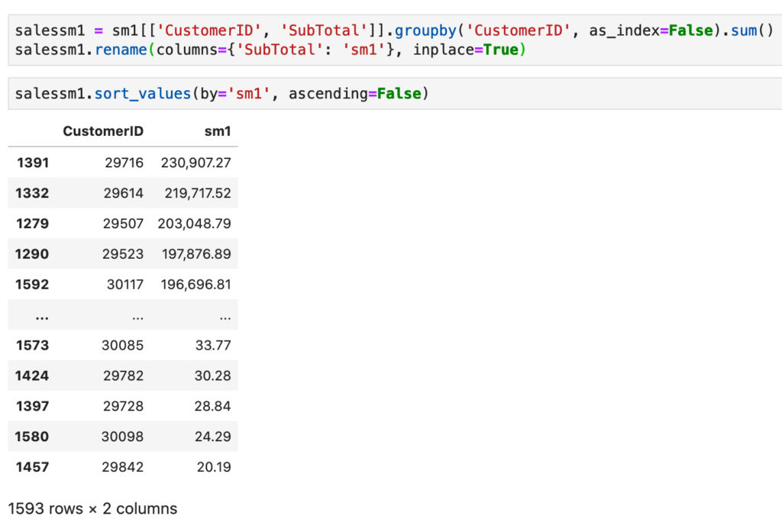Click sm1 value 24.29
Image resolution: width=782 pixels, height=532 pixels.
213,437
